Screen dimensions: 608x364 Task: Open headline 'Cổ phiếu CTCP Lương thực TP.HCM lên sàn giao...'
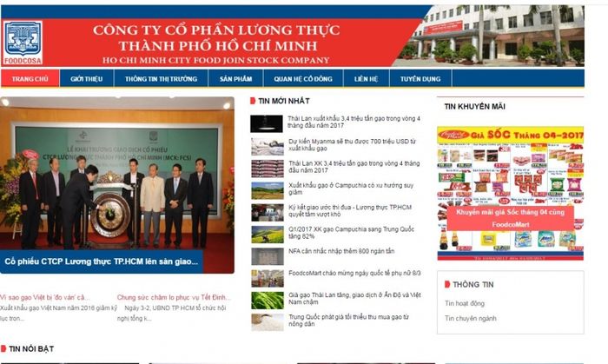[102, 261]
